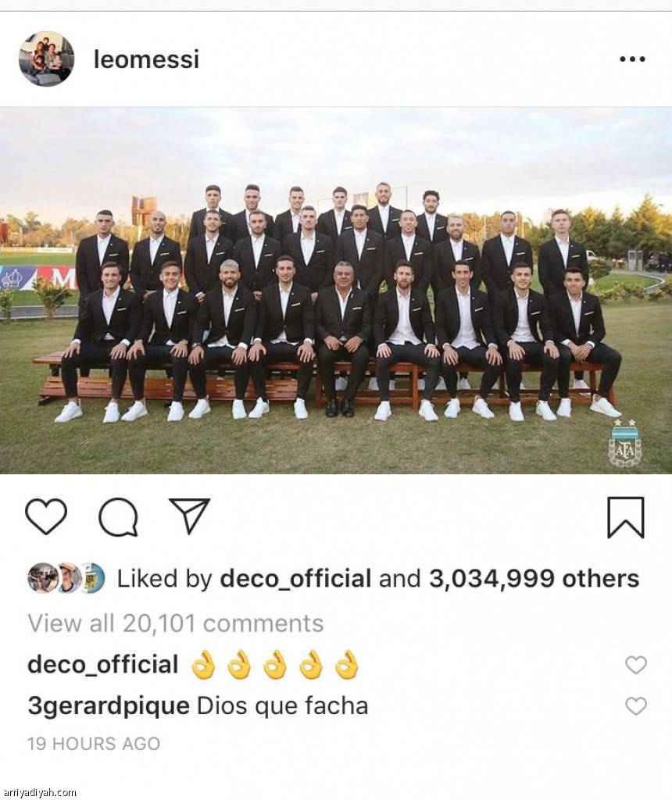
Task: Open leomessi's profile picture
Action: (46, 59)
